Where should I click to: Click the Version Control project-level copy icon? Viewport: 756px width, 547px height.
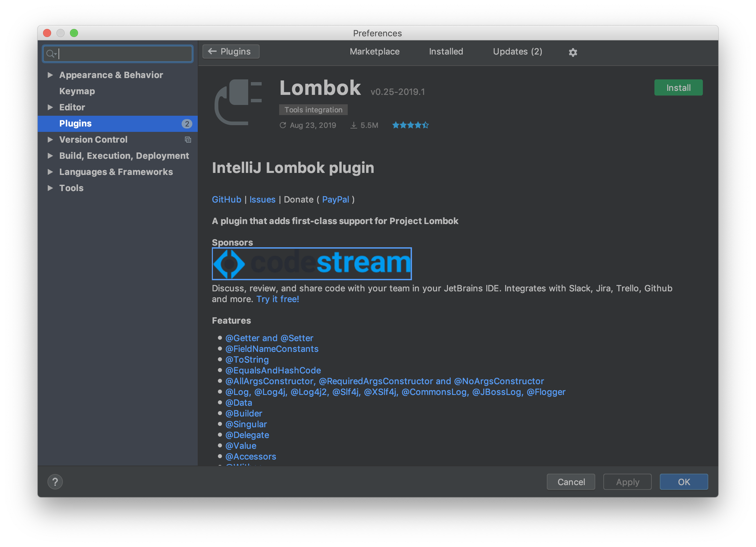point(188,140)
